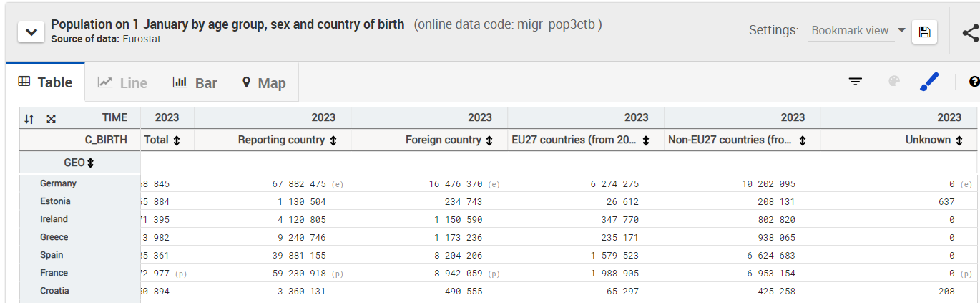The height and width of the screenshot is (303, 980).
Task: Switch to the Map tab
Action: 264,83
